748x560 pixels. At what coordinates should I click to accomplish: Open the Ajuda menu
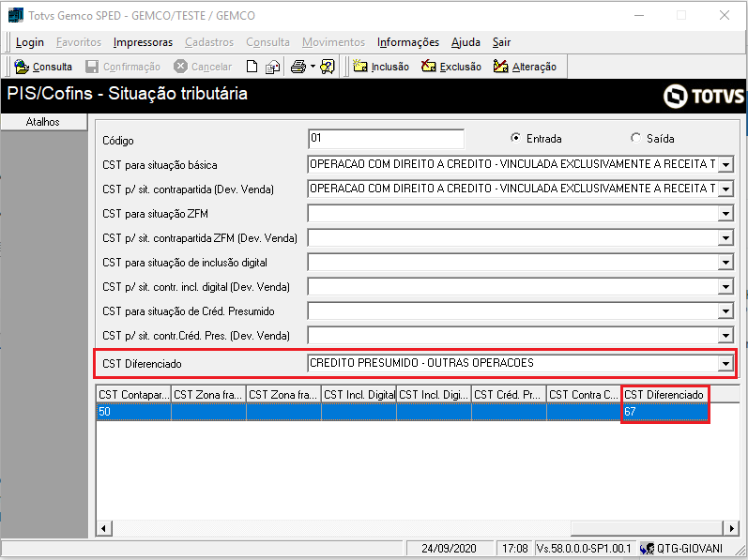(466, 42)
